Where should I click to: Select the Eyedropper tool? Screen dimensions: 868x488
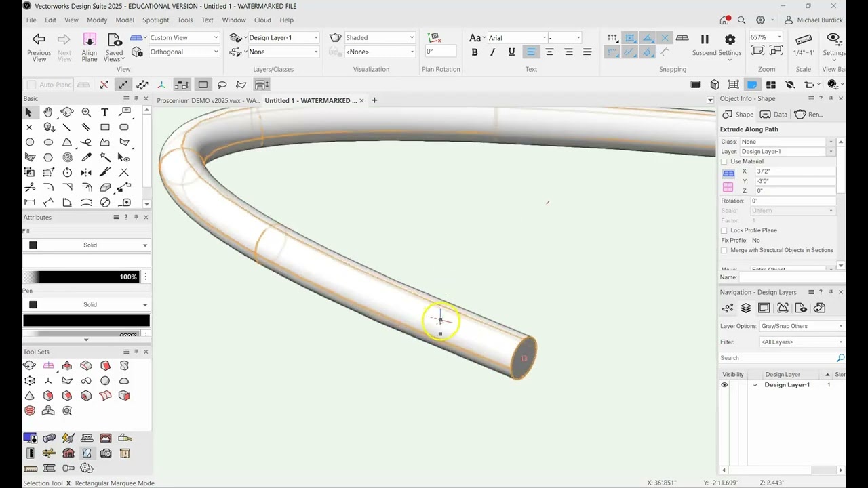pyautogui.click(x=86, y=157)
